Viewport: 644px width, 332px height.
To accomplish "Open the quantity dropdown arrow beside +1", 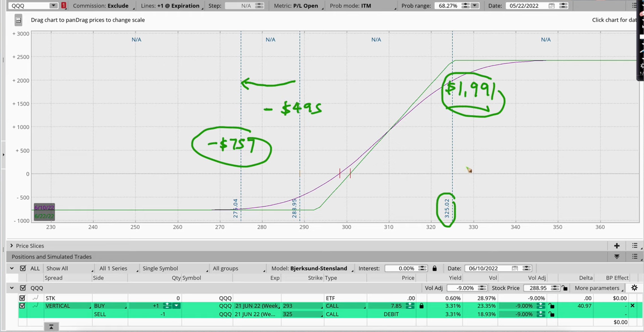I will click(176, 306).
